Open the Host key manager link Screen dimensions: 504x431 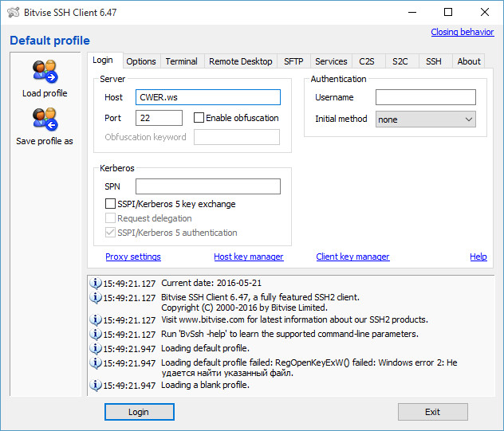[x=248, y=257]
